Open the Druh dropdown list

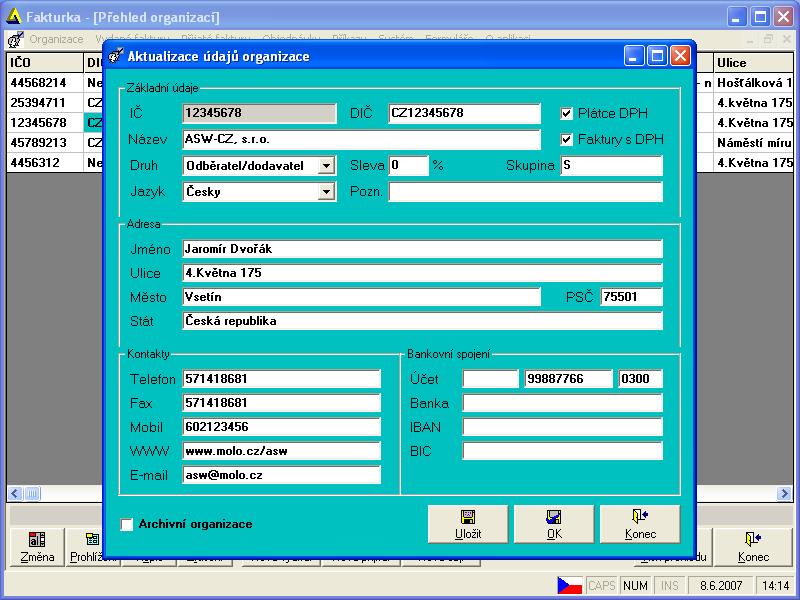pyautogui.click(x=326, y=166)
